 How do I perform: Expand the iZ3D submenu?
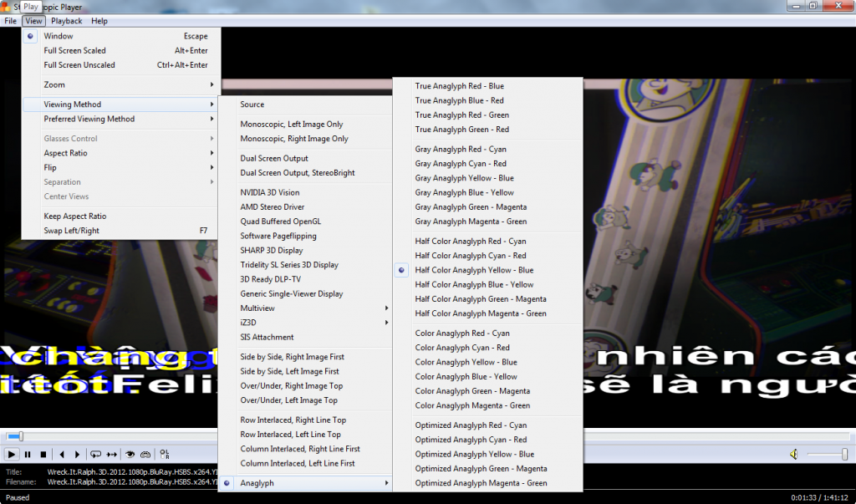click(x=305, y=322)
